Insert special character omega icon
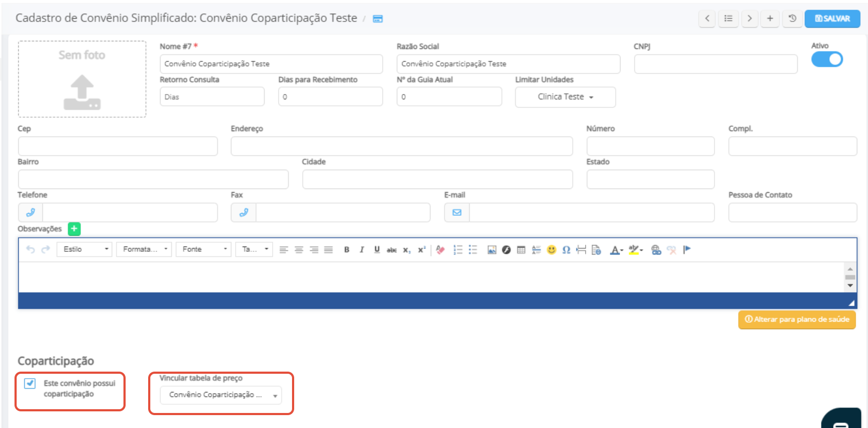This screenshot has height=428, width=868. [566, 250]
